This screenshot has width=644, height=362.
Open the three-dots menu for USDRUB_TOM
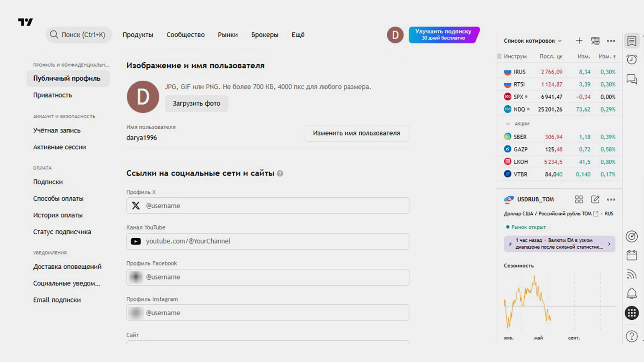[x=611, y=199]
